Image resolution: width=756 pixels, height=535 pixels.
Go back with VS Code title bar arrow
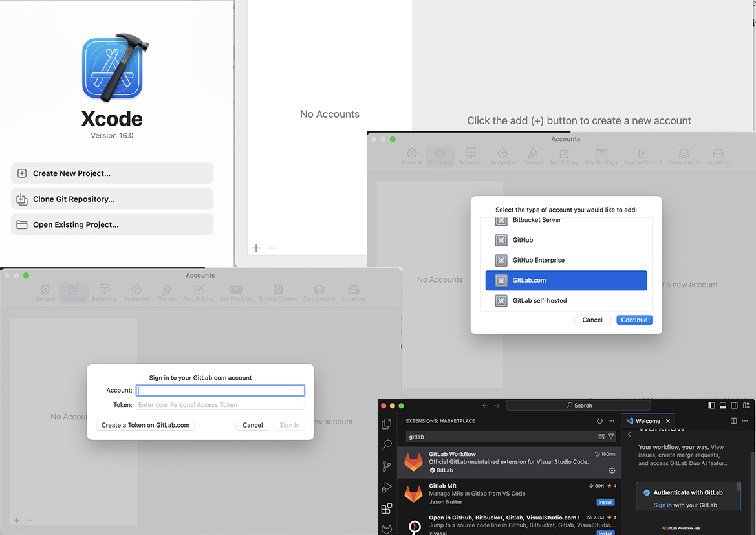coord(485,405)
